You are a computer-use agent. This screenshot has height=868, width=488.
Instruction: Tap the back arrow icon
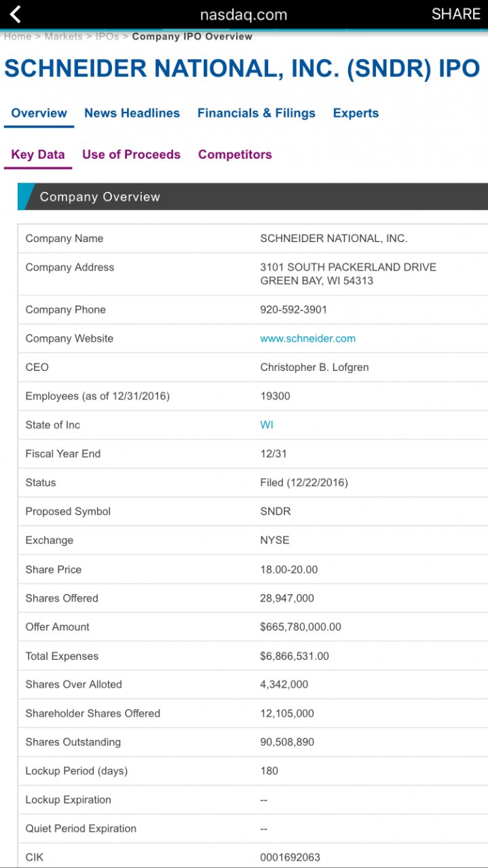[15, 14]
